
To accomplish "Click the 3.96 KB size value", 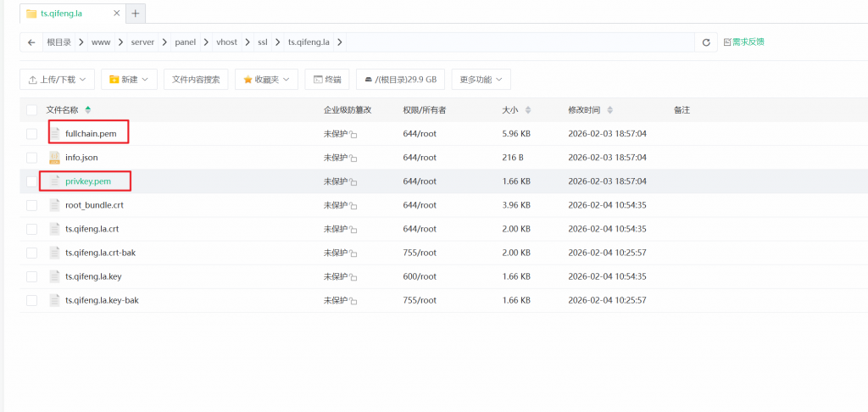I will click(516, 205).
